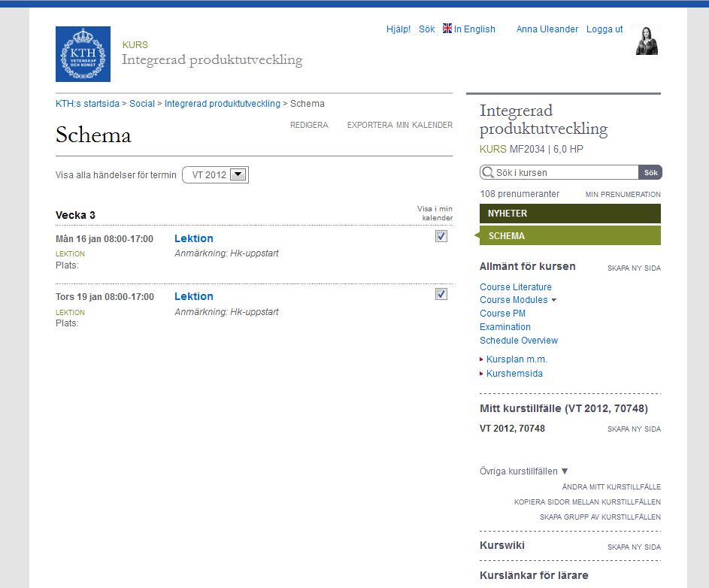Select the Schema tab in sidebar
Viewport: 709px width, 588px height.
click(x=570, y=236)
